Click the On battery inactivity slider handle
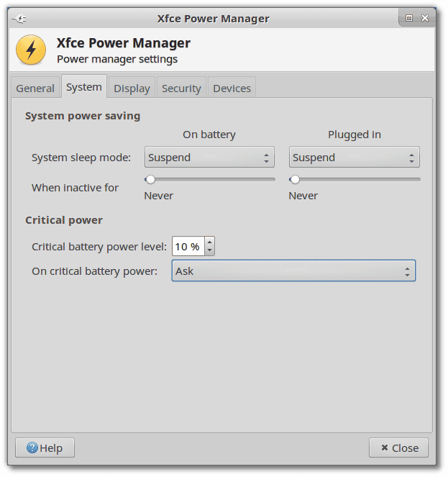This screenshot has height=477, width=448. (150, 180)
